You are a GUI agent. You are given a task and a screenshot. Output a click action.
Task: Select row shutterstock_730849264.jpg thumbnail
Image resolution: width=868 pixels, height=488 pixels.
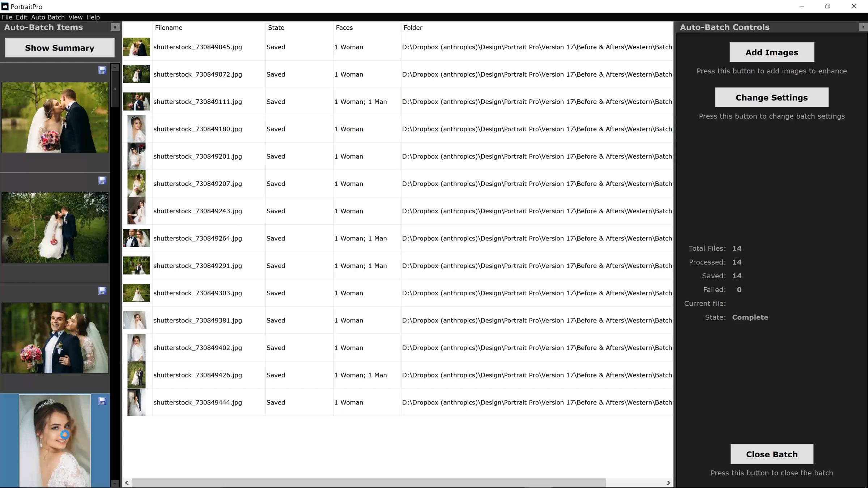click(136, 238)
